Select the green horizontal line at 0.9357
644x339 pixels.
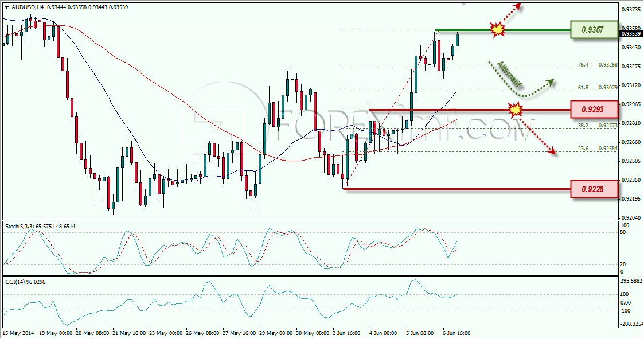tap(503, 30)
